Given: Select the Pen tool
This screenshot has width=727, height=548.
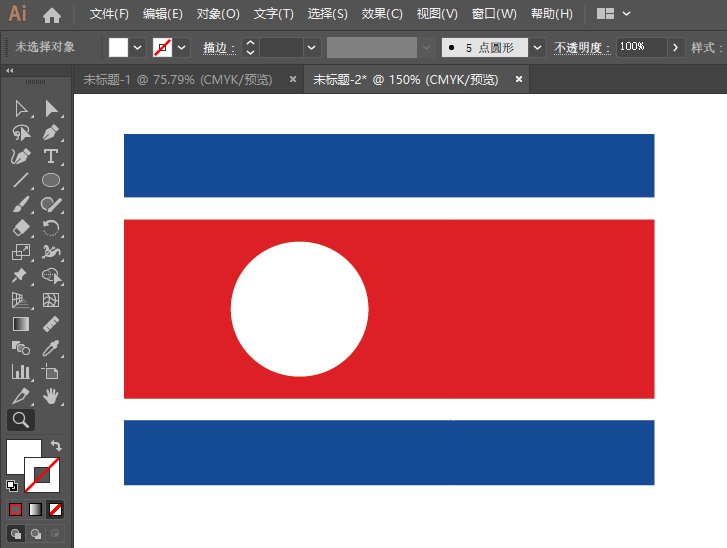Looking at the screenshot, I should tap(51, 133).
